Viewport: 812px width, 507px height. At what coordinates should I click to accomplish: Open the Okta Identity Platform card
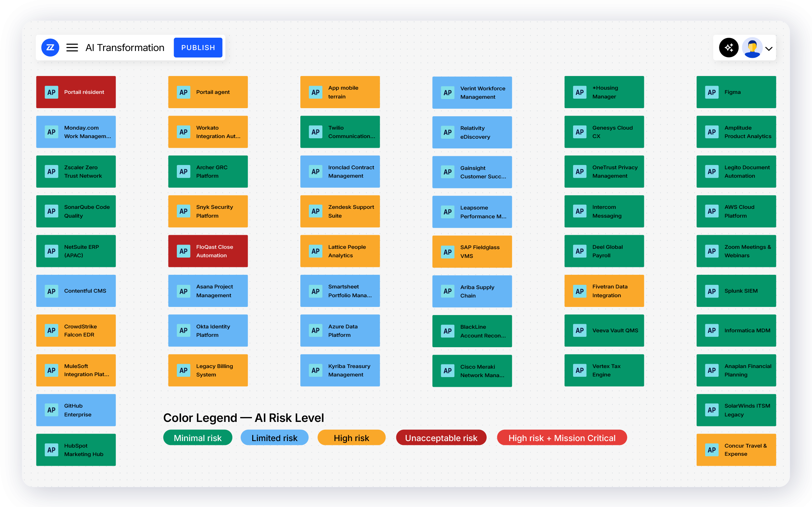coord(208,331)
